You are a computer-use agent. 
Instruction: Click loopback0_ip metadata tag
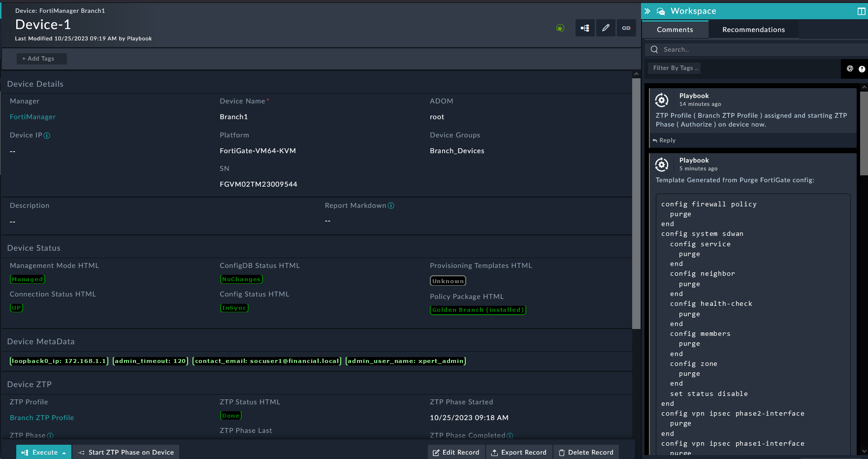tap(59, 361)
